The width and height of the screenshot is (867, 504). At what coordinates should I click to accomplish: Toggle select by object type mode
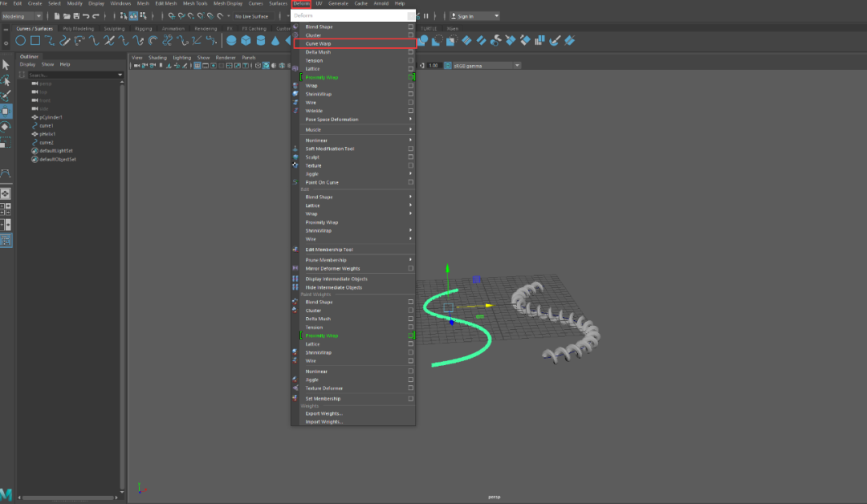[x=133, y=16]
